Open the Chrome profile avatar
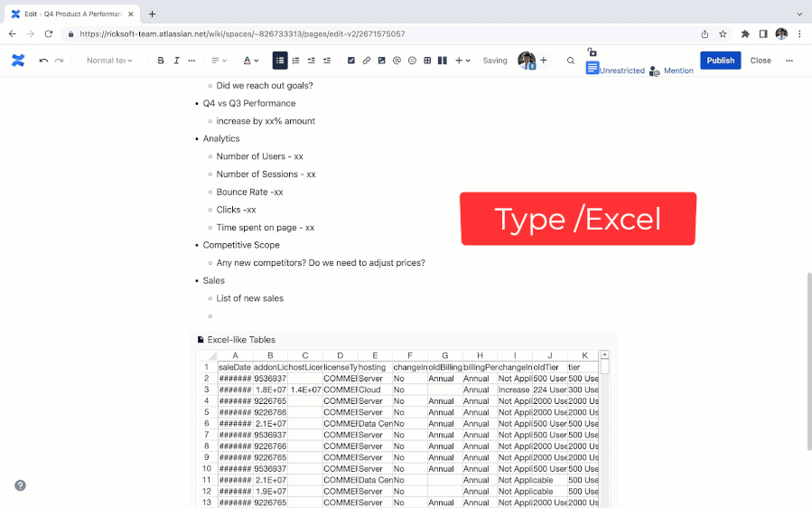The width and height of the screenshot is (812, 508). point(781,33)
